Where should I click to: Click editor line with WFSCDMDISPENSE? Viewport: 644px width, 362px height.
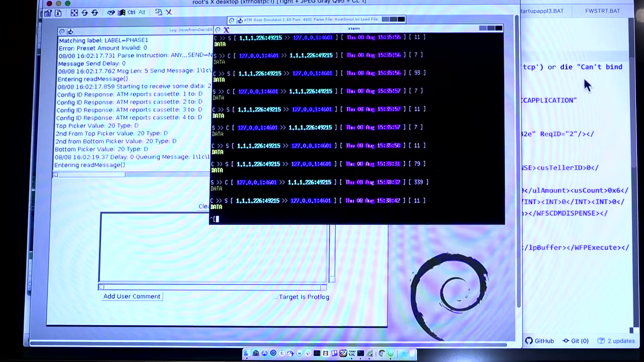coord(565,213)
